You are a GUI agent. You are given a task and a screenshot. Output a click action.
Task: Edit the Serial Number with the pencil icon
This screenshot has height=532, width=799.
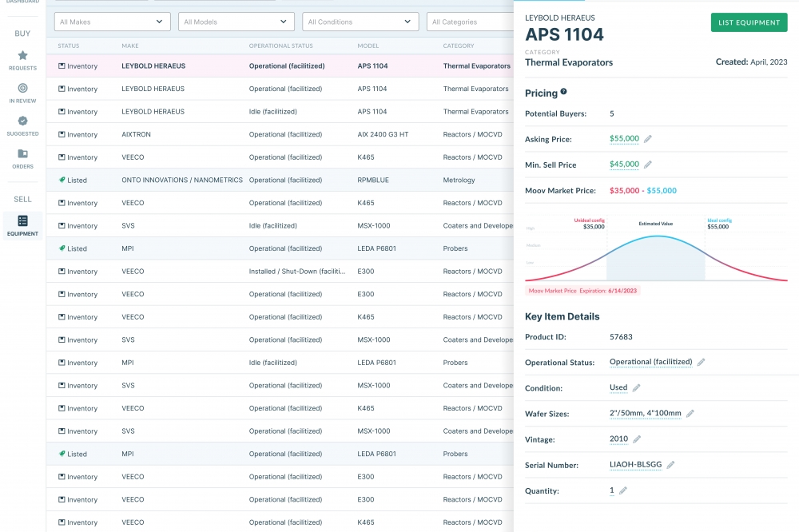coord(669,465)
